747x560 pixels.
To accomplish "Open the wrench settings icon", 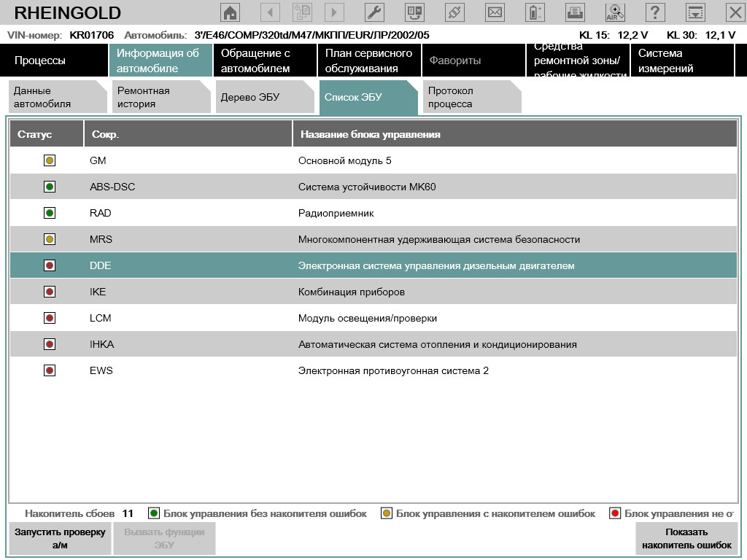I will pyautogui.click(x=374, y=12).
